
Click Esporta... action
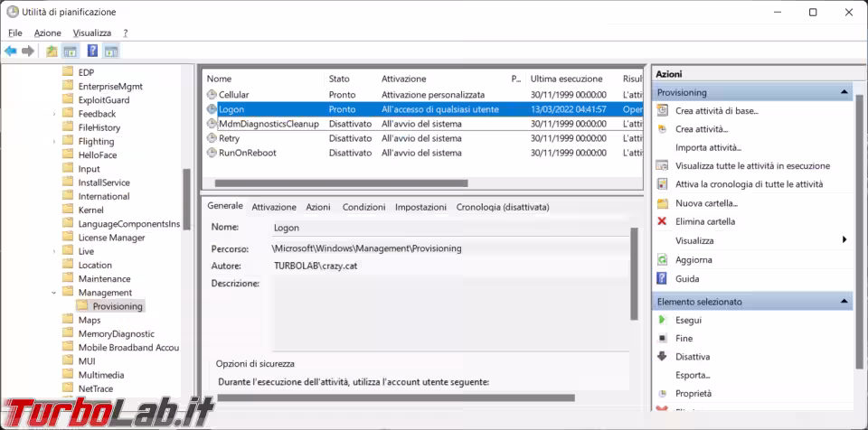coord(693,375)
